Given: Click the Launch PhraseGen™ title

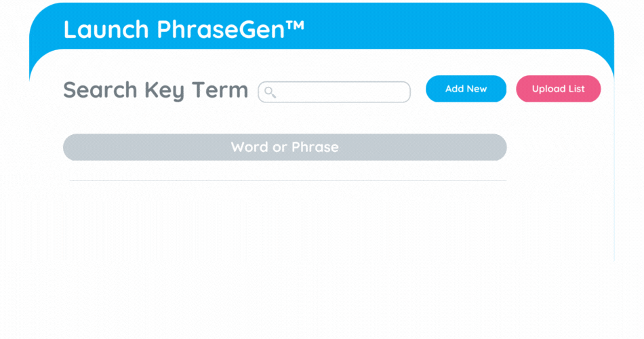Looking at the screenshot, I should [x=184, y=29].
